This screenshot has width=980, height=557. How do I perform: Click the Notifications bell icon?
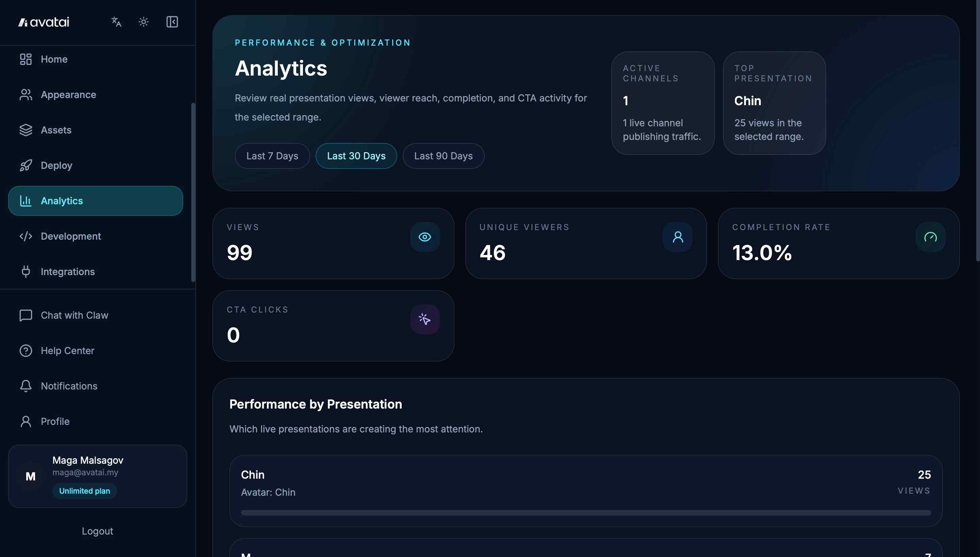click(x=26, y=386)
